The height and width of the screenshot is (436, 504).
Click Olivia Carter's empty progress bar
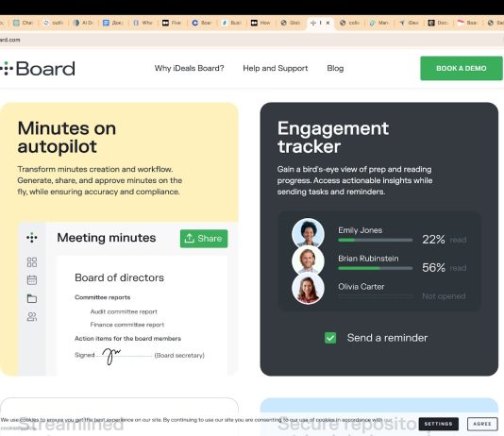pyautogui.click(x=375, y=296)
